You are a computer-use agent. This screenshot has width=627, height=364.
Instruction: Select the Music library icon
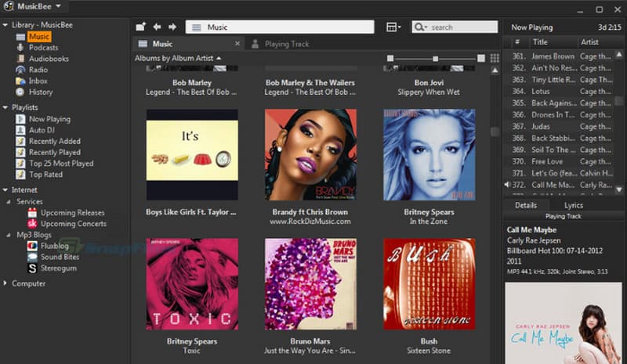point(20,37)
